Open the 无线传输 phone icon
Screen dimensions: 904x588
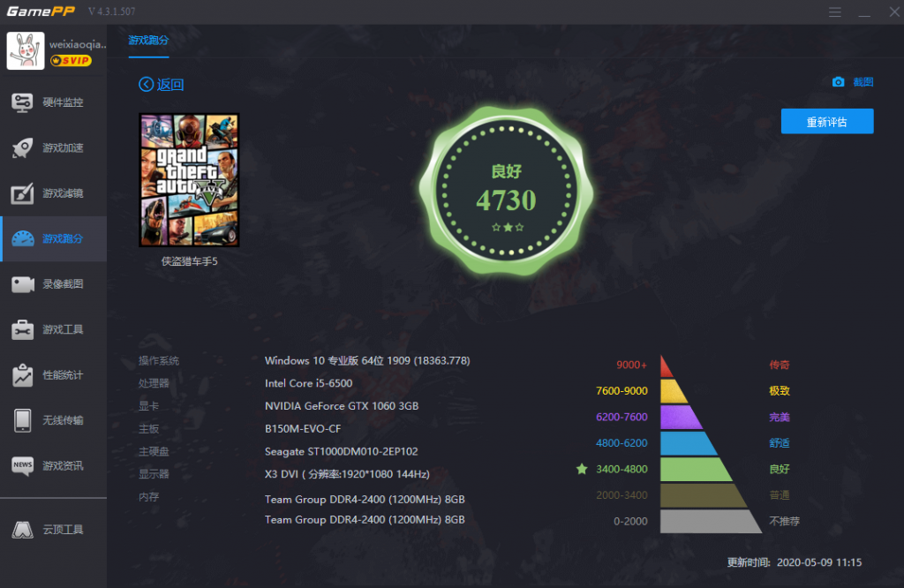22,420
